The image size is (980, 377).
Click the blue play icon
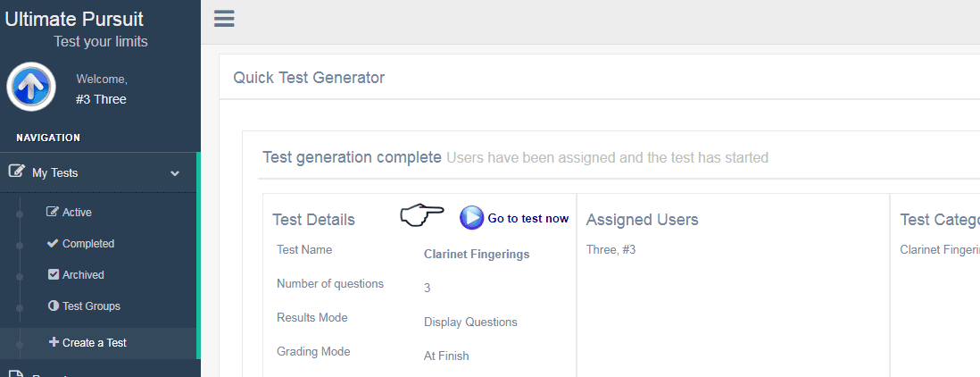click(472, 218)
